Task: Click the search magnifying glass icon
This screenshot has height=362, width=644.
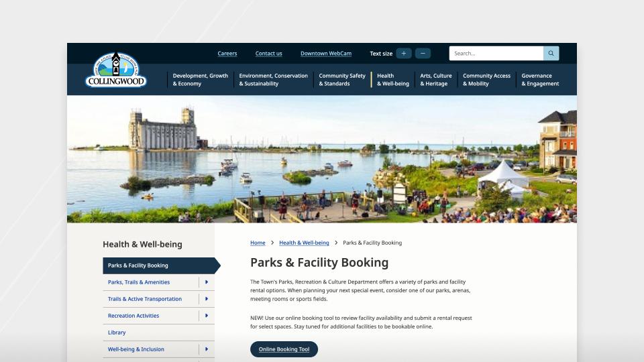Action: 551,54
